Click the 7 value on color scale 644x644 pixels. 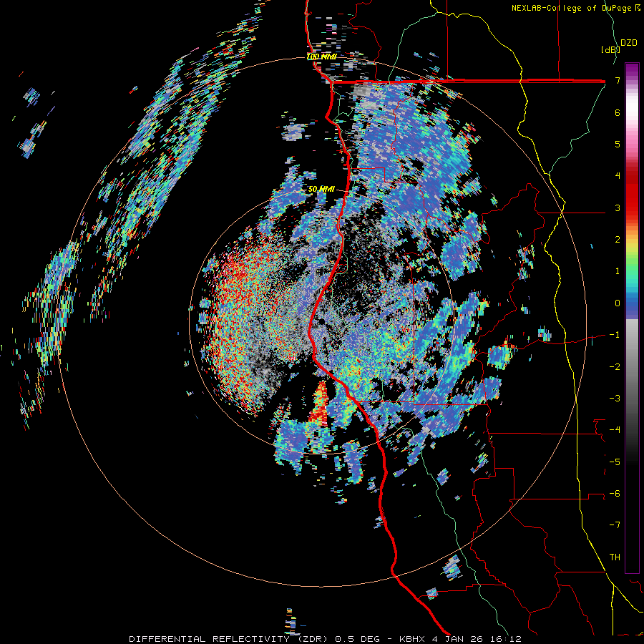[618, 80]
